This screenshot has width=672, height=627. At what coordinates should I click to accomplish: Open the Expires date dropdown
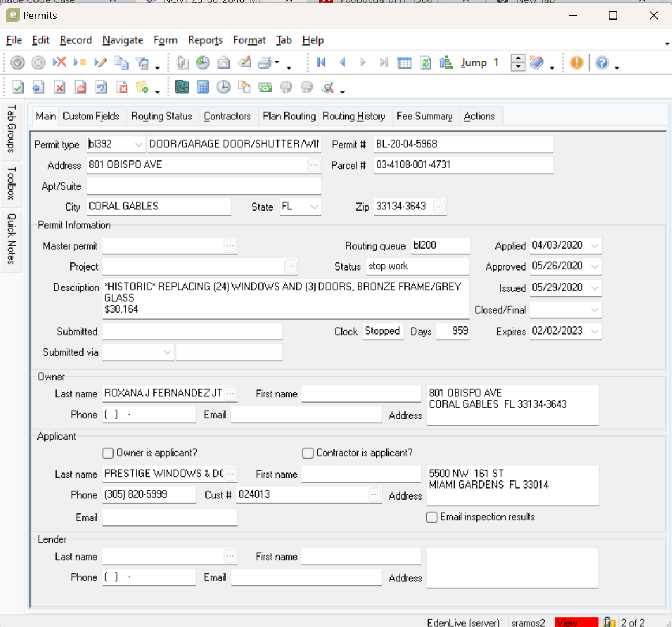point(595,332)
